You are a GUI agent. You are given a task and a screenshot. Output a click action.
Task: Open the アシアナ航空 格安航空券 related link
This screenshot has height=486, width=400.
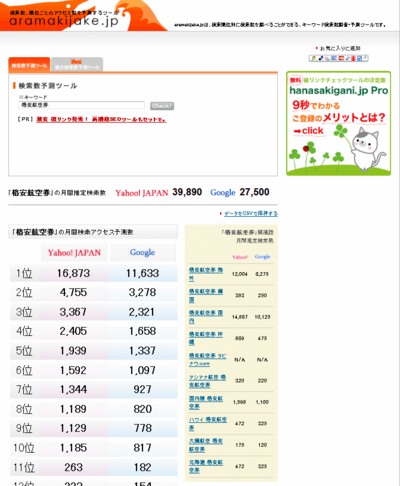coord(207,381)
